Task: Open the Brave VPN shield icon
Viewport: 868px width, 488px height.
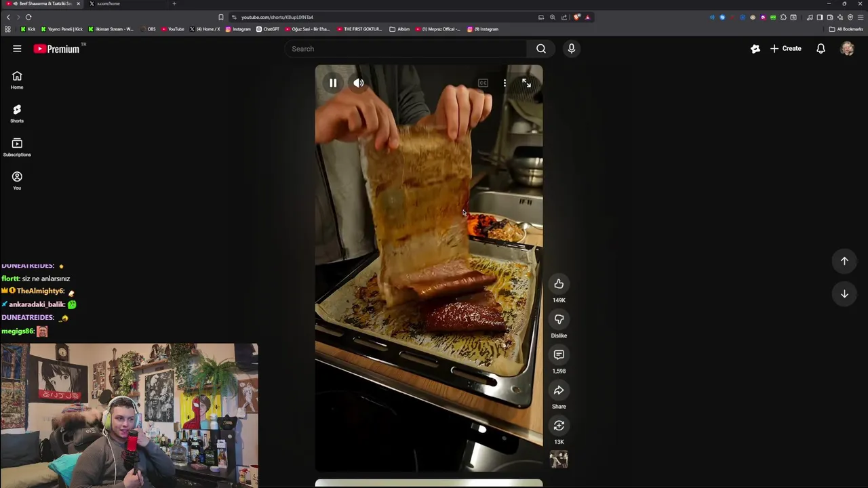Action: coord(850,17)
